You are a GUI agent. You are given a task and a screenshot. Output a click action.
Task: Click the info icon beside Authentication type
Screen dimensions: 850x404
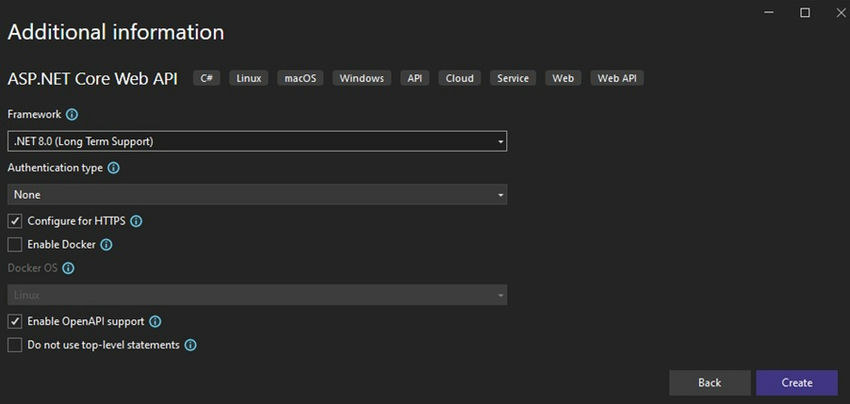[113, 168]
